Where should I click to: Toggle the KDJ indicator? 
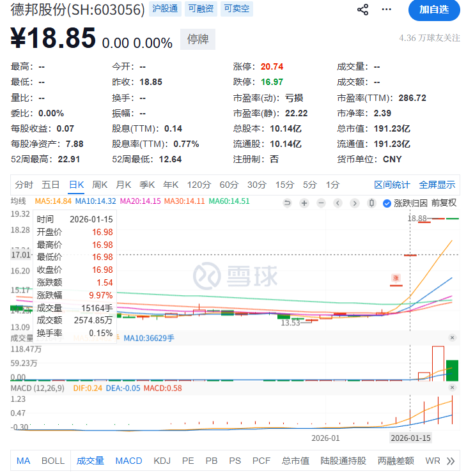tap(162, 461)
